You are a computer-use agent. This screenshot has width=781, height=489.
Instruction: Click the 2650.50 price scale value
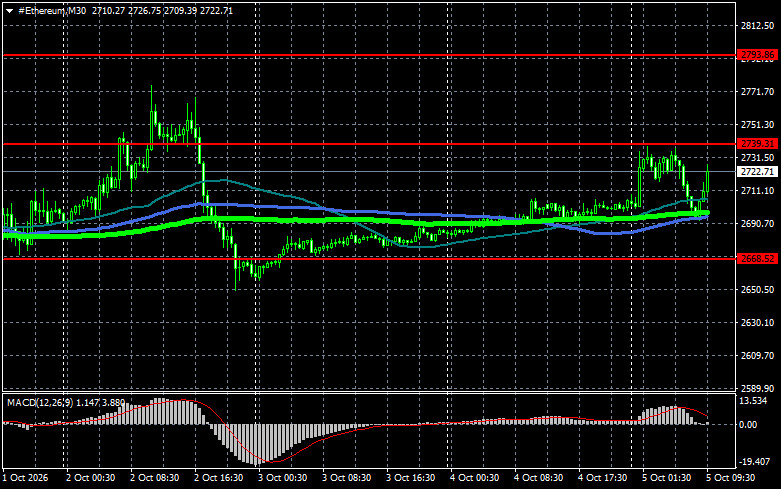(758, 290)
